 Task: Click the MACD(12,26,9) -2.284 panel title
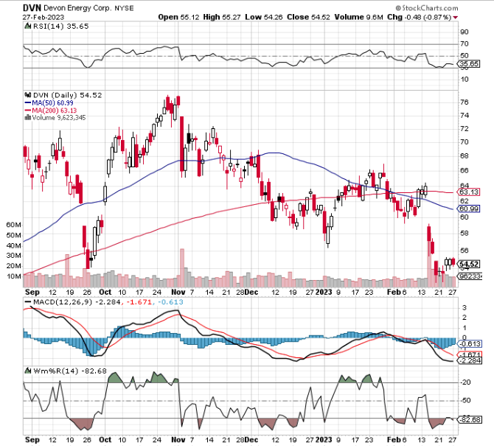(77, 302)
